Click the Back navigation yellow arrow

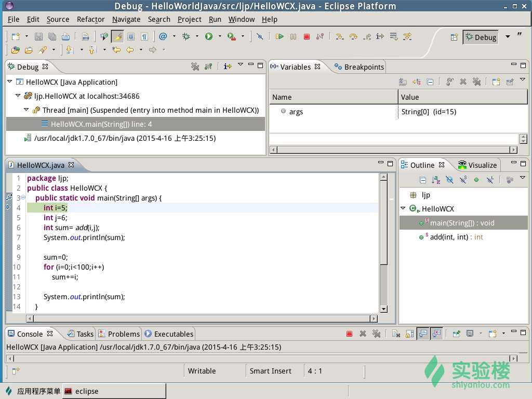click(x=130, y=50)
